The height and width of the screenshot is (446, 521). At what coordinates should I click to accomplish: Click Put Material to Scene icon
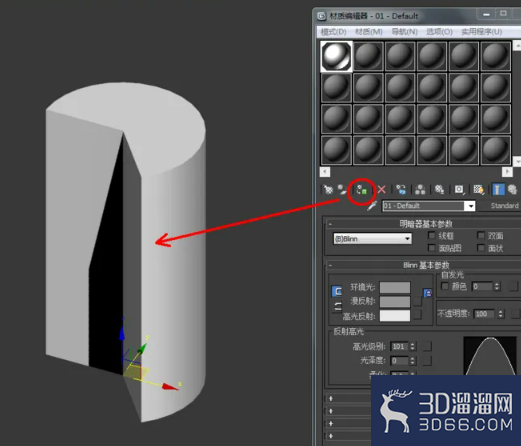tap(342, 190)
